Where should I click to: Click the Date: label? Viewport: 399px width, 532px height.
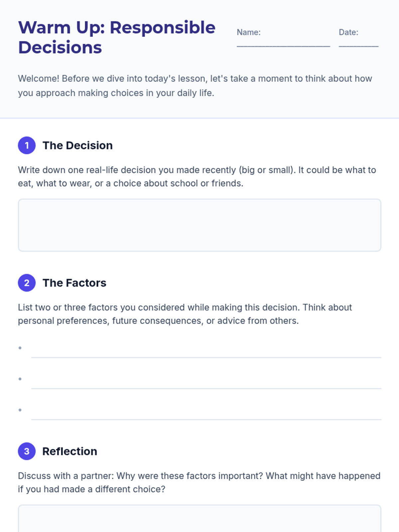(348, 32)
